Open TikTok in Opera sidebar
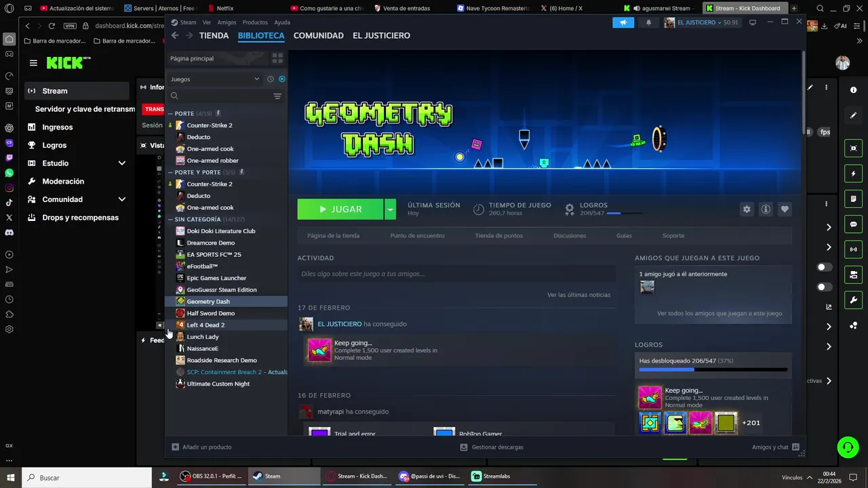 pos(9,203)
